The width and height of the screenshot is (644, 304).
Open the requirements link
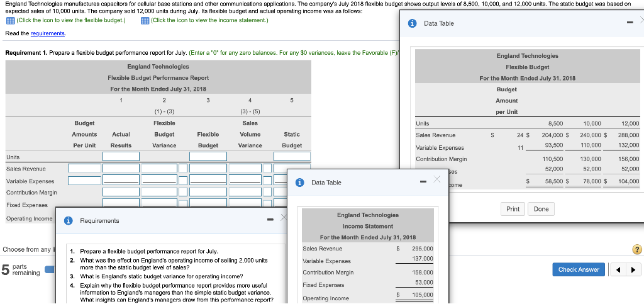pyautogui.click(x=48, y=33)
